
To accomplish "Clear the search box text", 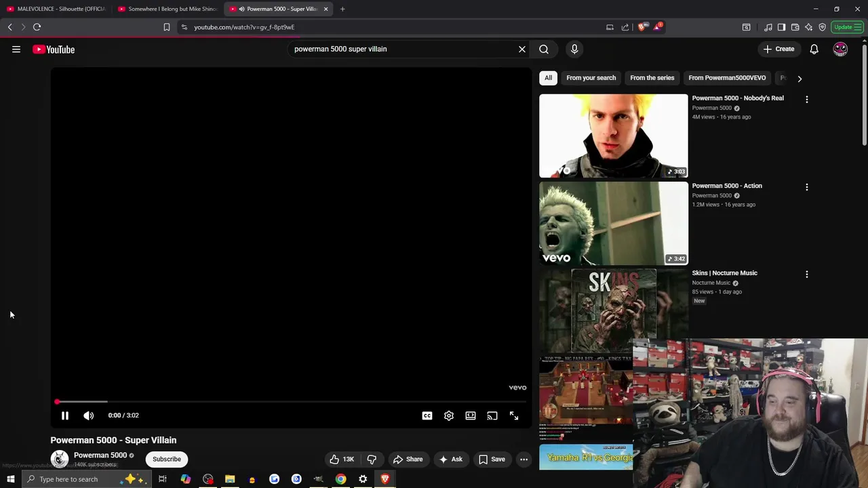I will 522,49.
